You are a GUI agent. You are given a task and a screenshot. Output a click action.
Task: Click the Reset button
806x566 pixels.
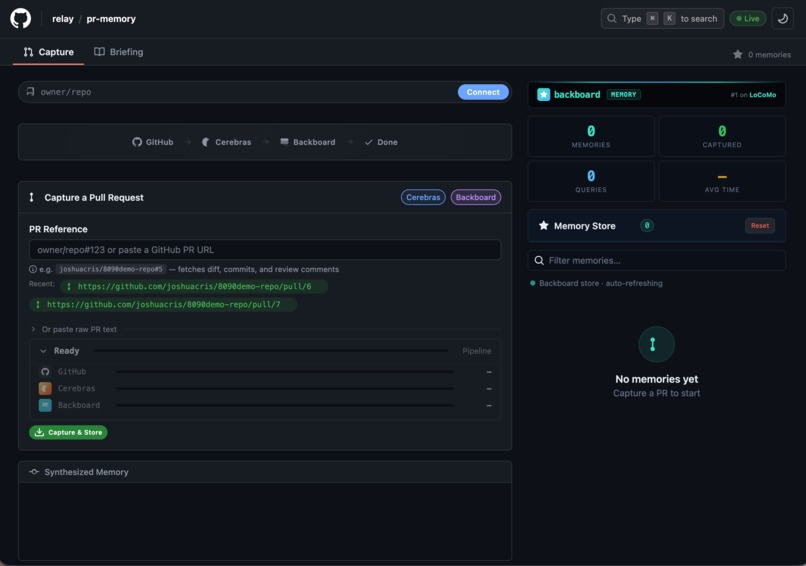coord(760,226)
